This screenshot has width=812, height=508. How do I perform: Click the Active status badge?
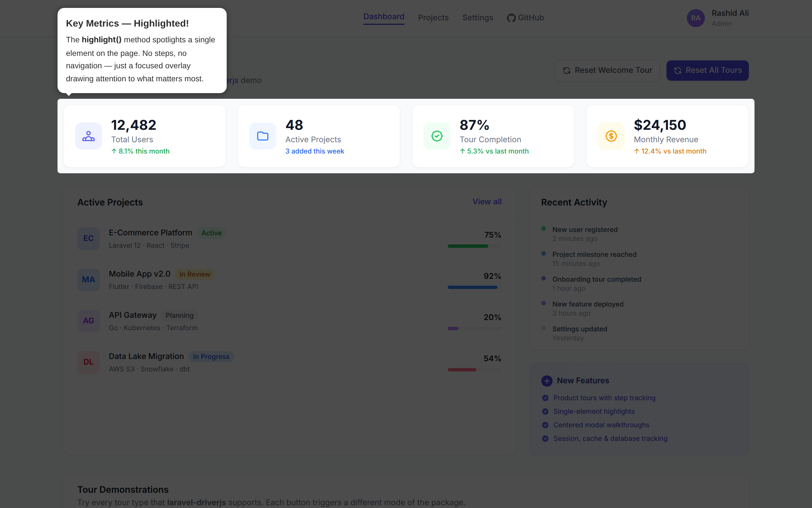pyautogui.click(x=211, y=233)
